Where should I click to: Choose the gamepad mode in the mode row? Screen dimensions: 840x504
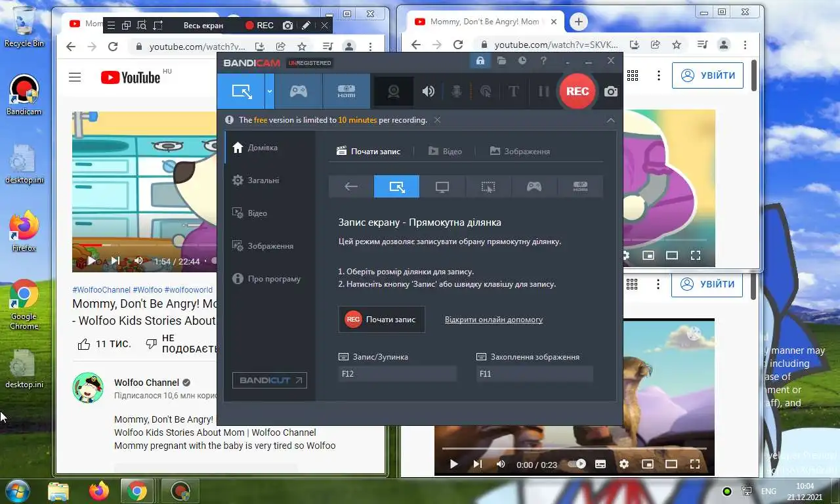tap(534, 186)
